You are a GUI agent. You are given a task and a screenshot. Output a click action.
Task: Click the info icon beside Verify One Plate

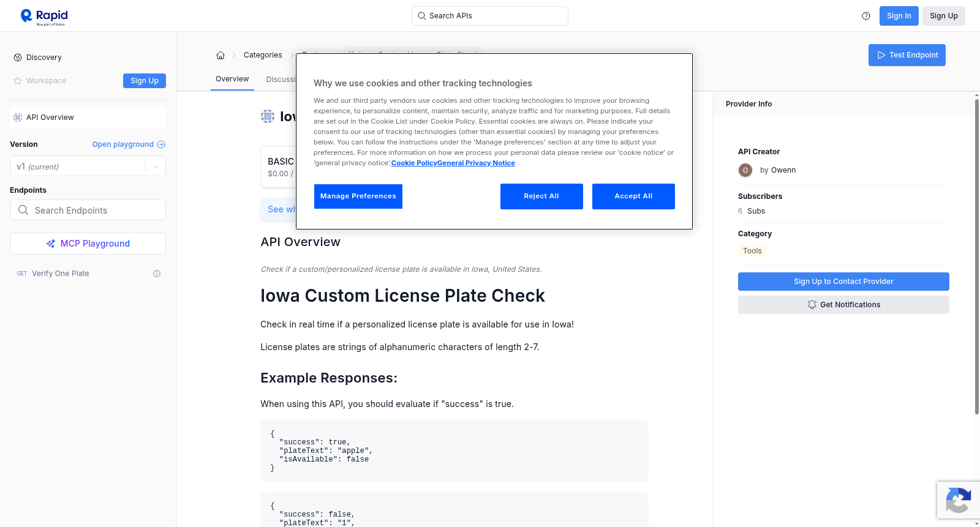[x=157, y=274]
